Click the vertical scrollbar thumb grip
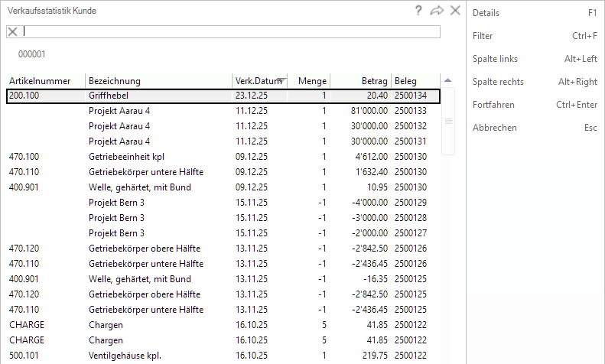This screenshot has height=364, width=605. coord(448,121)
